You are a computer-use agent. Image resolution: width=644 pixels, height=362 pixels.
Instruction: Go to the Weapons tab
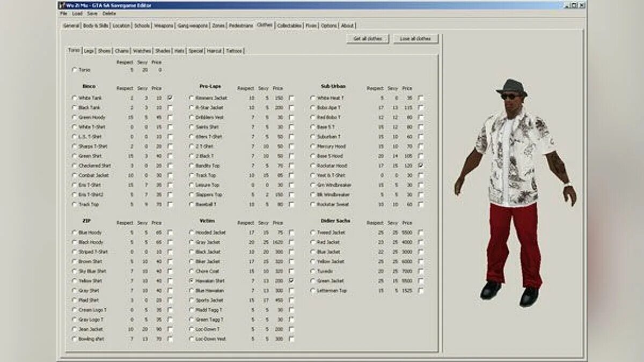click(x=164, y=26)
